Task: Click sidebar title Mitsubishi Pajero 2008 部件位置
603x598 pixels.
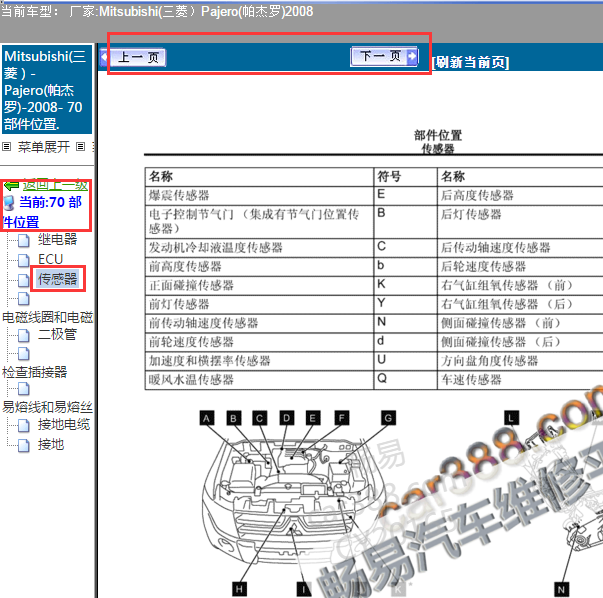Action: [47, 90]
